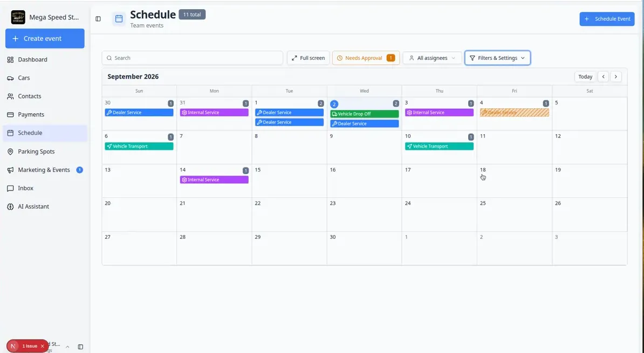The width and height of the screenshot is (644, 353).
Task: Open Payments section
Action: click(x=45, y=114)
